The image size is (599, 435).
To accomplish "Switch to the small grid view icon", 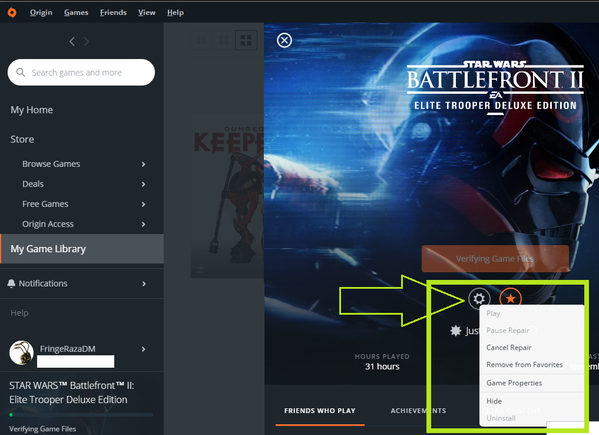I will tap(201, 40).
